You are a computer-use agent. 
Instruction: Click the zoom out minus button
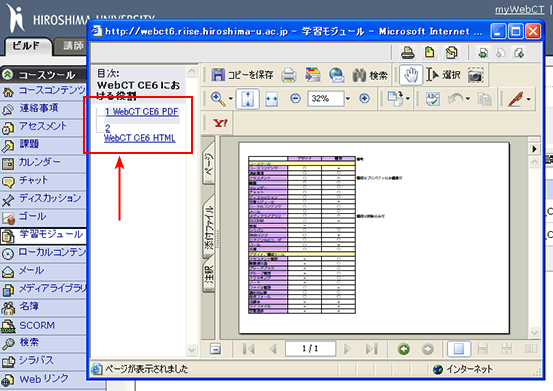(x=295, y=99)
